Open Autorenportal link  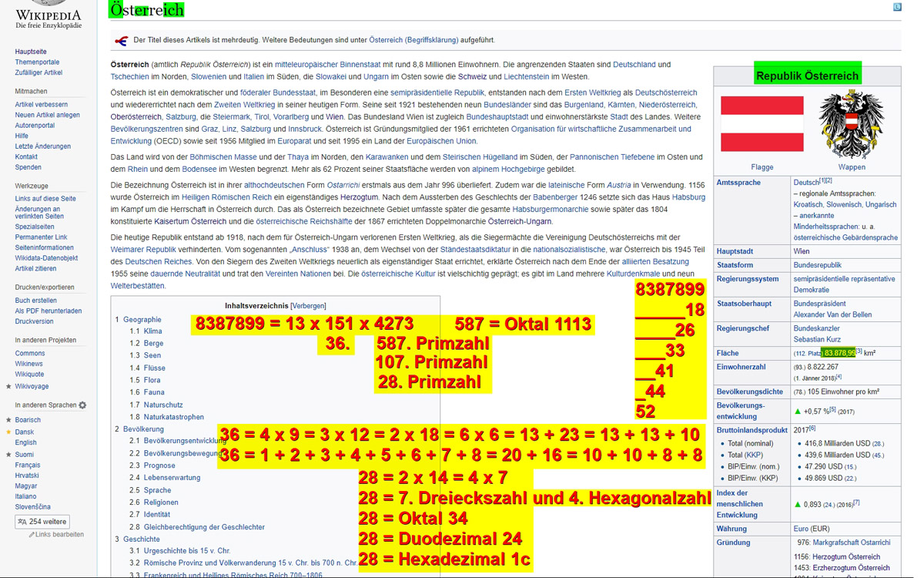click(x=35, y=126)
